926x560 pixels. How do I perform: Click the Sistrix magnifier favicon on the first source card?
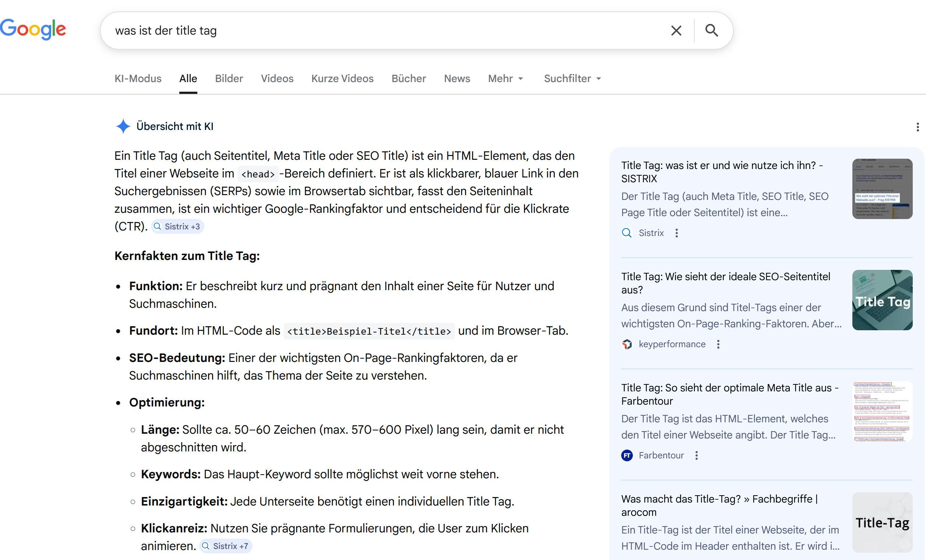click(x=627, y=233)
